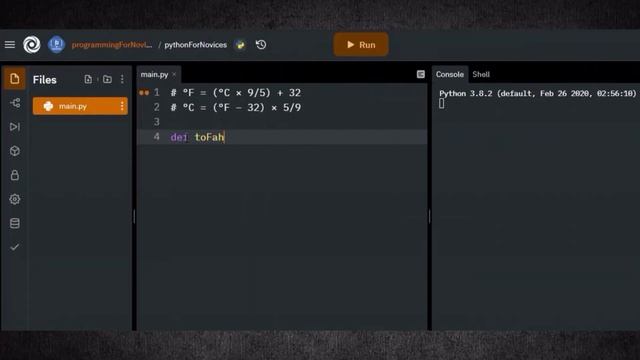Click line number 4 in gutter
The width and height of the screenshot is (640, 360).
pos(157,137)
